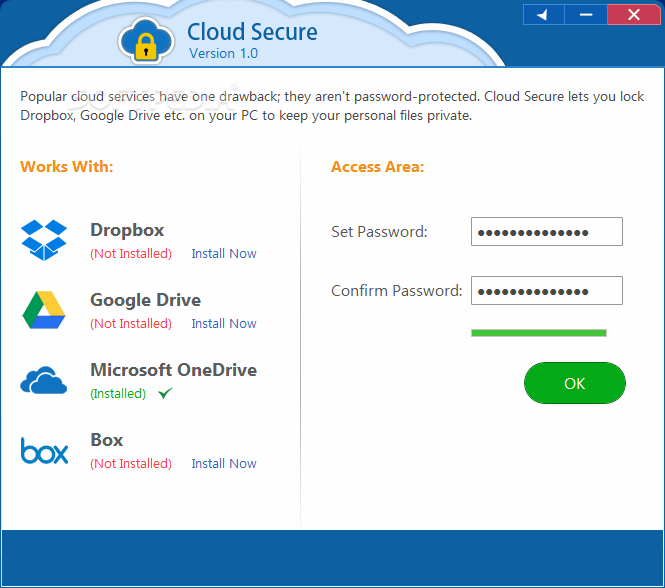Click OneDrive's (Installed) status text
Image resolution: width=665 pixels, height=588 pixels.
[118, 394]
